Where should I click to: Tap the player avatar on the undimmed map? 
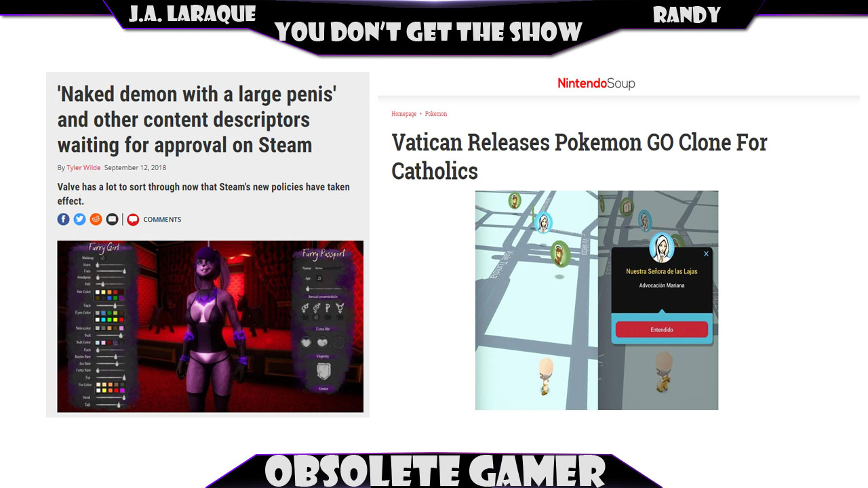point(545,376)
